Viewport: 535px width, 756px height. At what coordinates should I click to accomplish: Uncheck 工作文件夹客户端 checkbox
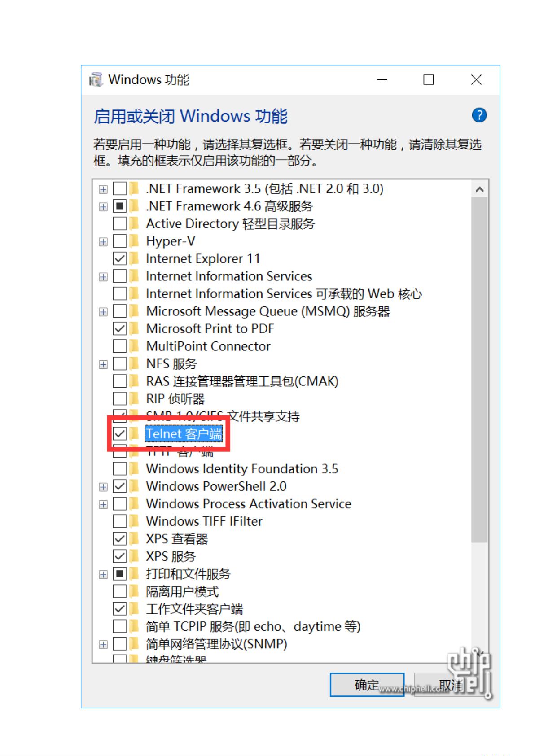(x=119, y=609)
